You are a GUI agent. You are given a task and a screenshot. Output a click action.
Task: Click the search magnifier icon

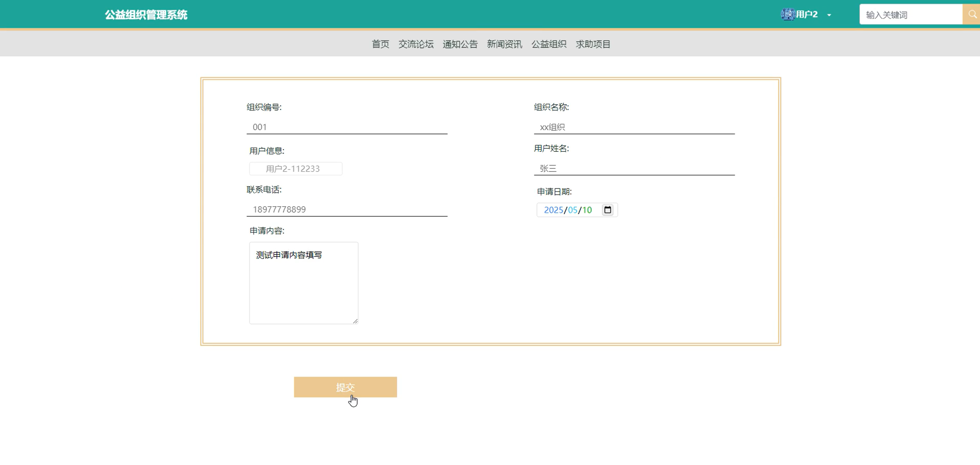(972, 15)
